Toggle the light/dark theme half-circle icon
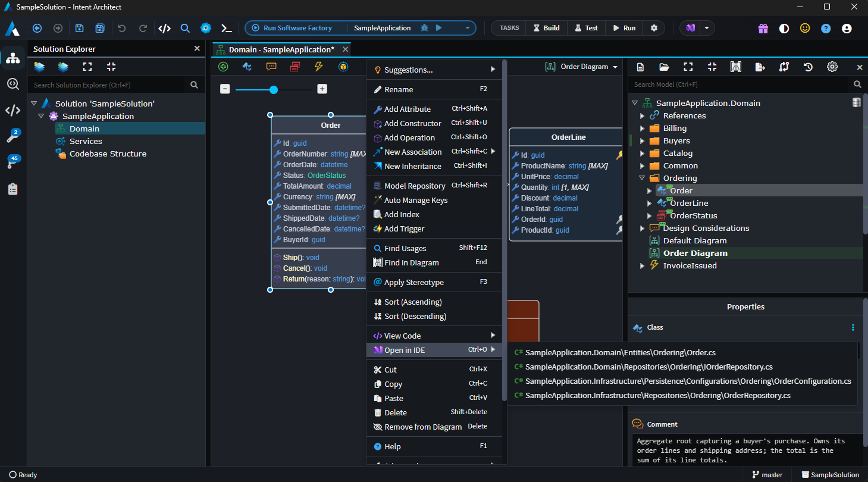Viewport: 868px width, 482px height. tap(784, 28)
